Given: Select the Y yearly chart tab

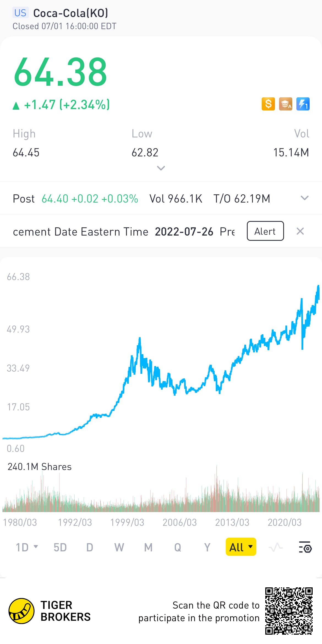Looking at the screenshot, I should pos(207,547).
